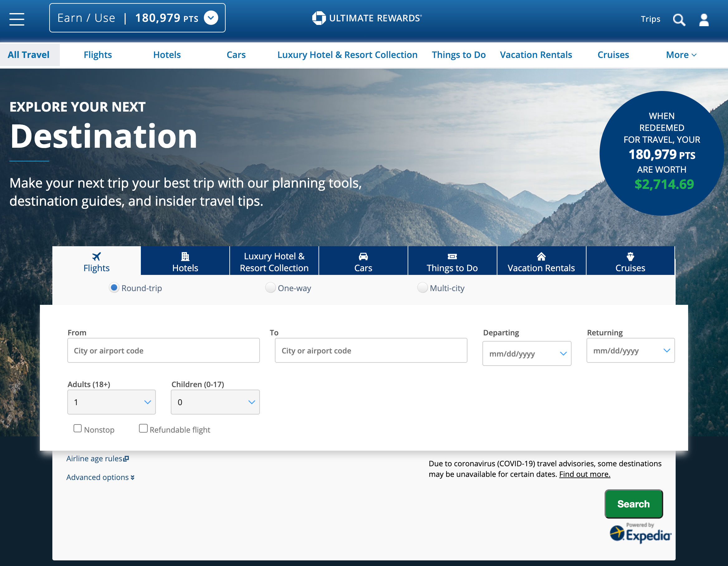Viewport: 728px width, 566px height.
Task: Open the points Earn / Use dropdown
Action: coord(211,18)
